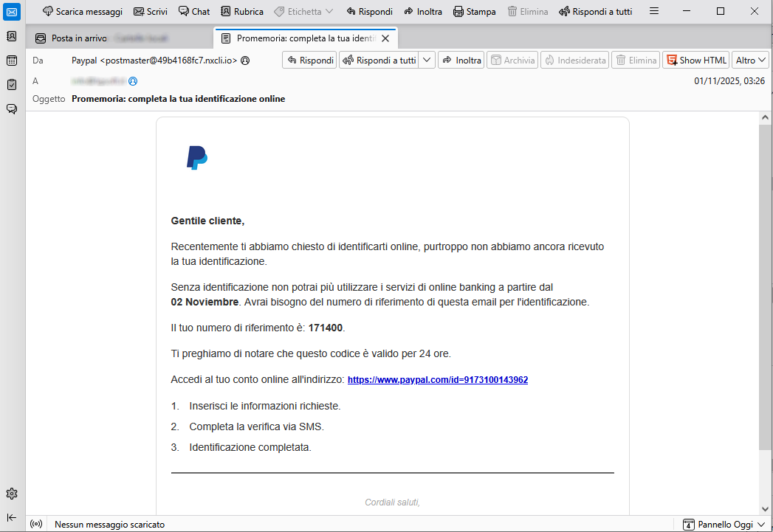Open the Chat sidebar icon
Screen dimensions: 773x532
pyautogui.click(x=12, y=108)
